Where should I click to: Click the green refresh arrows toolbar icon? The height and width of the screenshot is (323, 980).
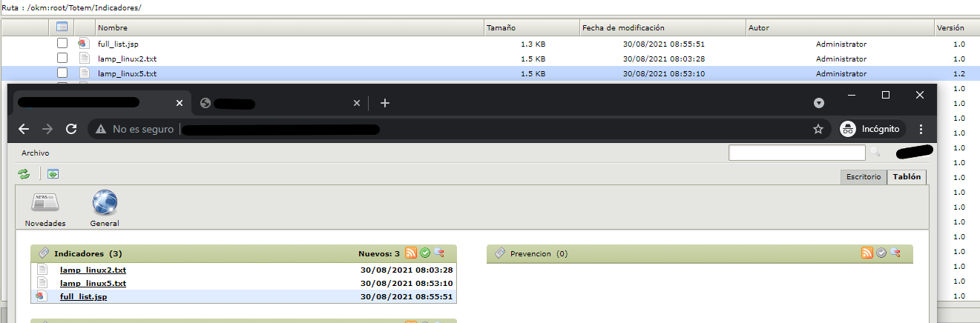point(24,174)
